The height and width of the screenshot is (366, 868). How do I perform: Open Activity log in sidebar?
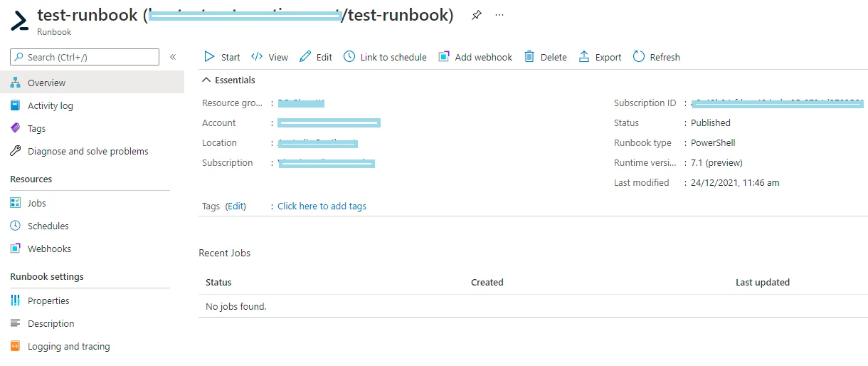pyautogui.click(x=50, y=106)
